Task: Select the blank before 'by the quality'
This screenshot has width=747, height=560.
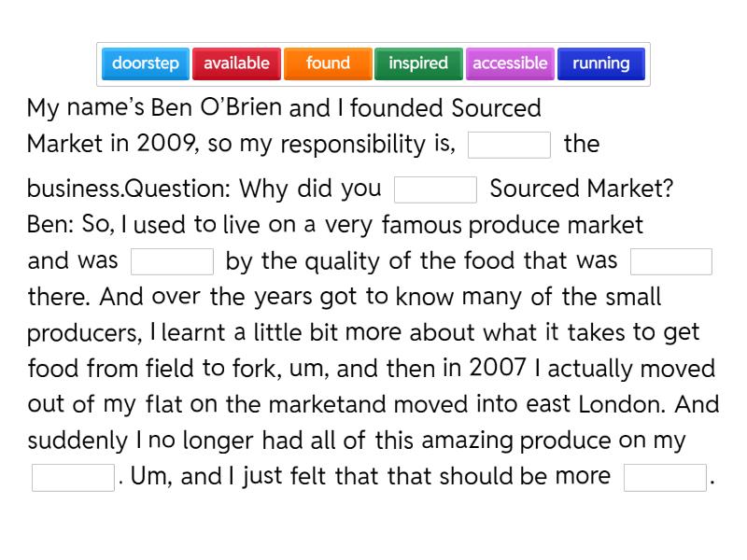Action: coord(172,261)
